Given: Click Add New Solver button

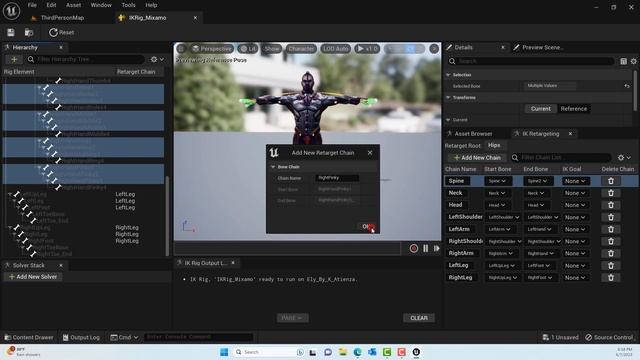Looking at the screenshot, I should [x=33, y=277].
